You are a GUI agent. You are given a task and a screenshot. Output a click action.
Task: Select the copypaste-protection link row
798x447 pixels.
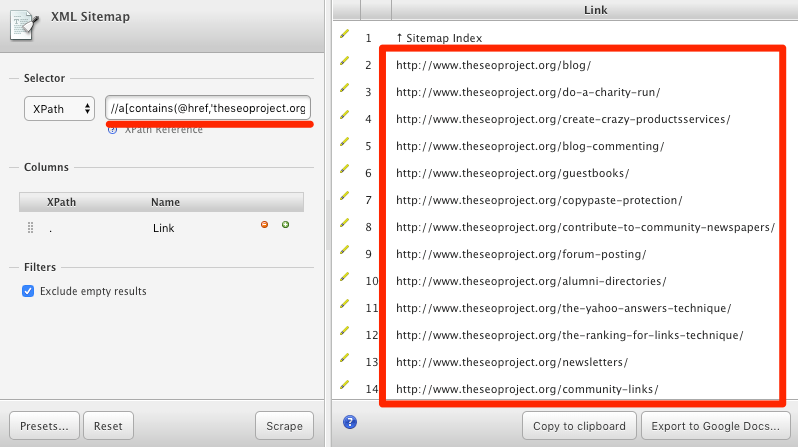point(539,200)
